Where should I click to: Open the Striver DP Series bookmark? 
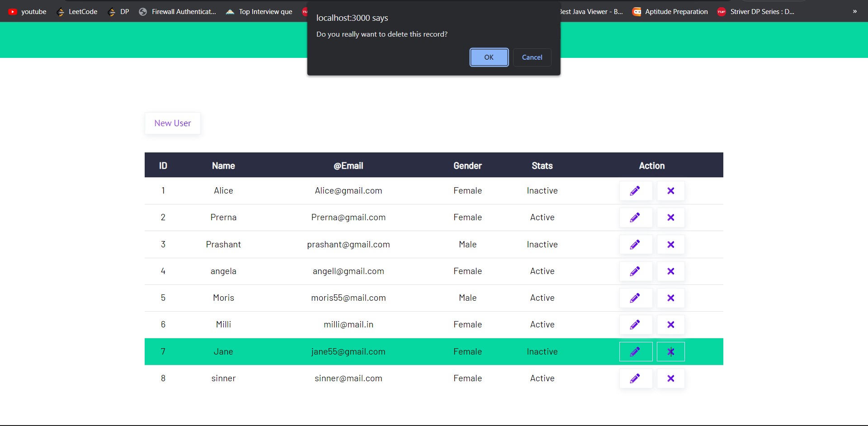tap(756, 12)
